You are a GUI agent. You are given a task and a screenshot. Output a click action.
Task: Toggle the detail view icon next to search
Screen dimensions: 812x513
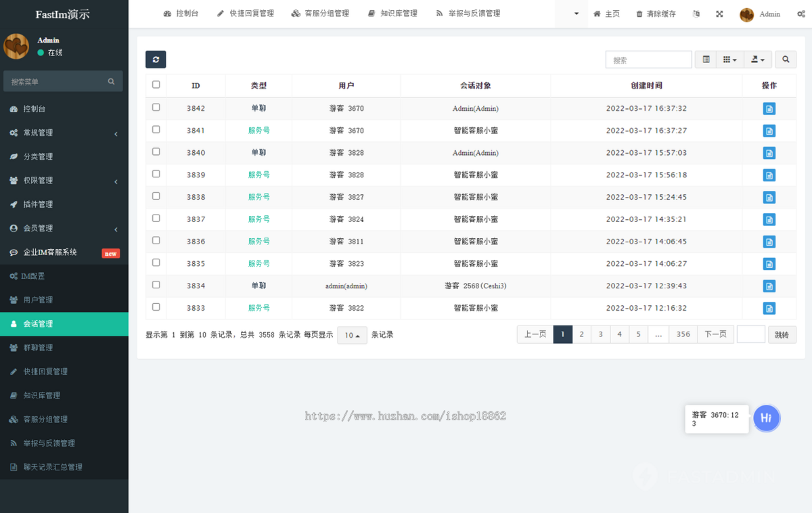pos(705,60)
